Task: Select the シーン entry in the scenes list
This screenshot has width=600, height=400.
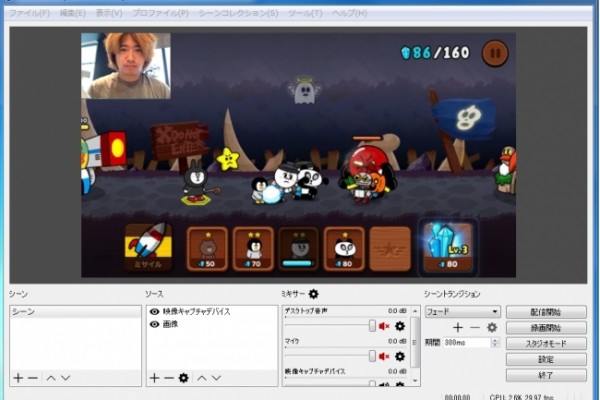Action: (x=75, y=312)
